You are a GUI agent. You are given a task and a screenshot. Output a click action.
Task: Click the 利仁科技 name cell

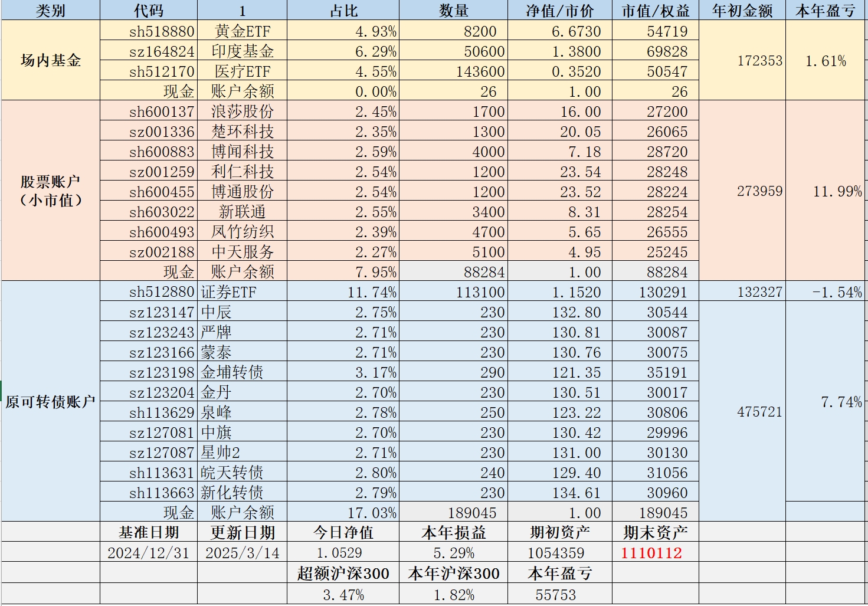click(x=243, y=172)
